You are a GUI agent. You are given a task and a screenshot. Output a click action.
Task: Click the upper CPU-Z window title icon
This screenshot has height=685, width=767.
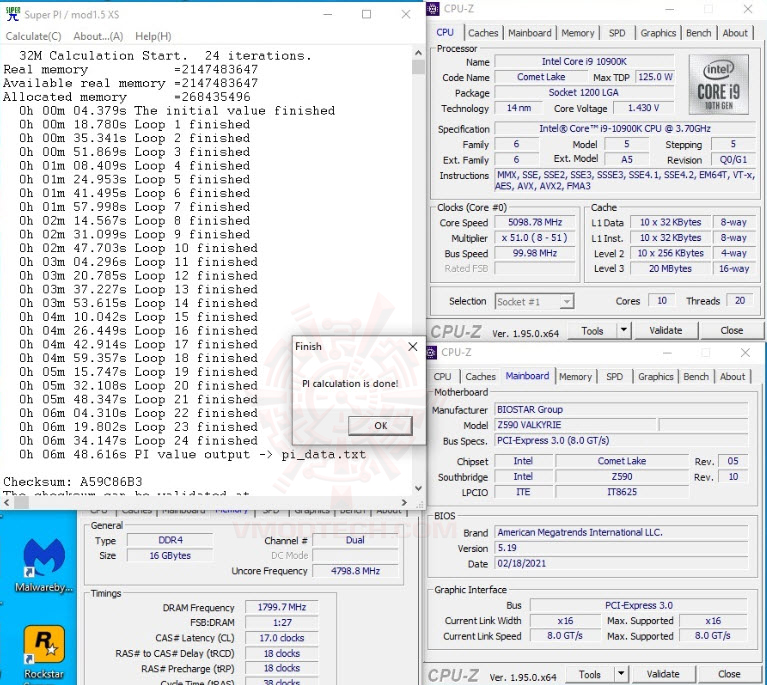click(433, 8)
